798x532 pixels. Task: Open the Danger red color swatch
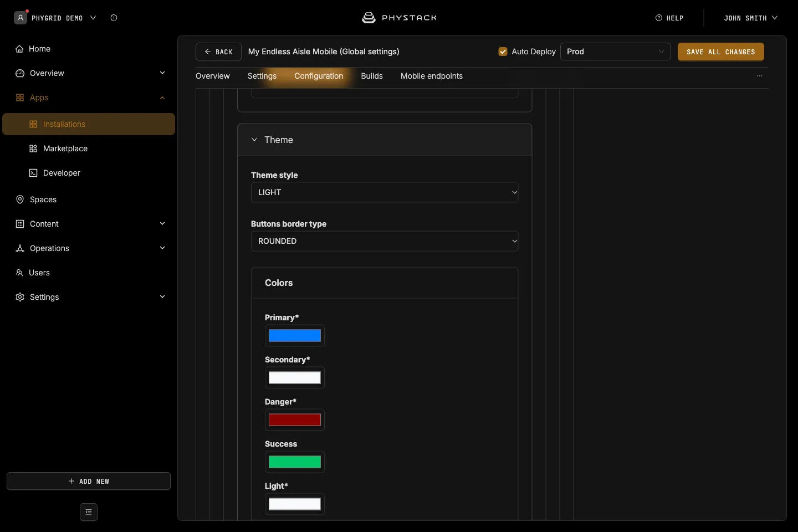[295, 420]
